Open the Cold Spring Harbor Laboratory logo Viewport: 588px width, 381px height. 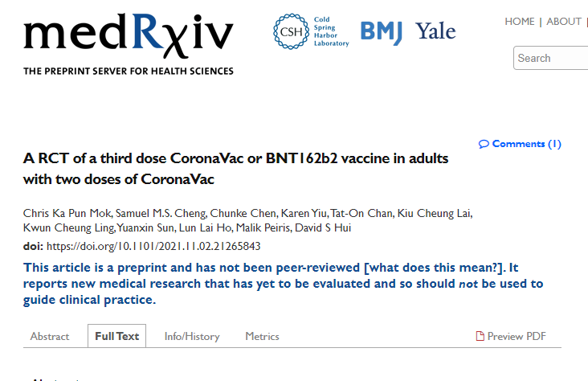[x=311, y=31]
